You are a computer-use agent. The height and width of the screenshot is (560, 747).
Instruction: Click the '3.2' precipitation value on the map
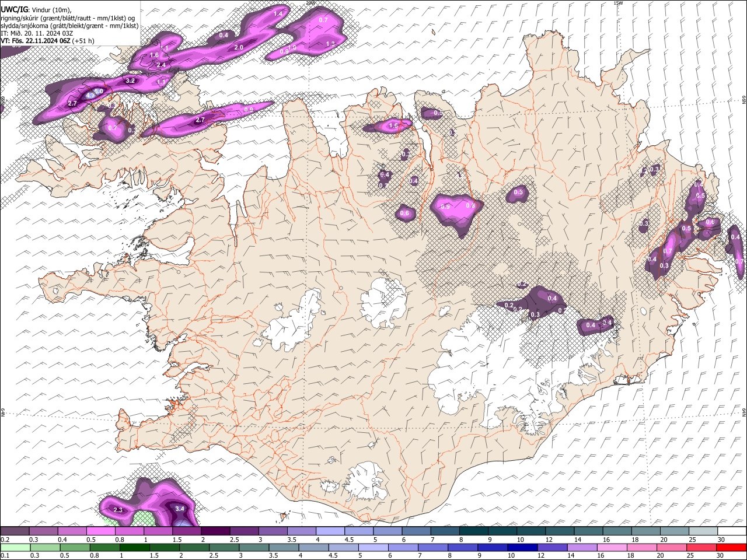tap(130, 80)
